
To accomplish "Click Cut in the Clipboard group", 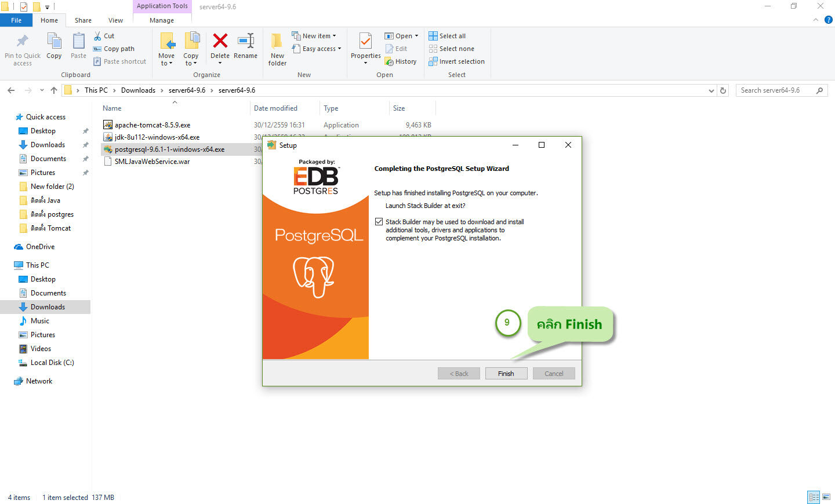I will click(104, 36).
